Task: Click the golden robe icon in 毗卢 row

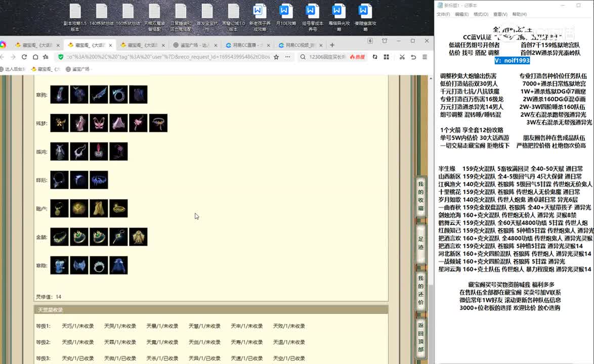Action: click(99, 208)
